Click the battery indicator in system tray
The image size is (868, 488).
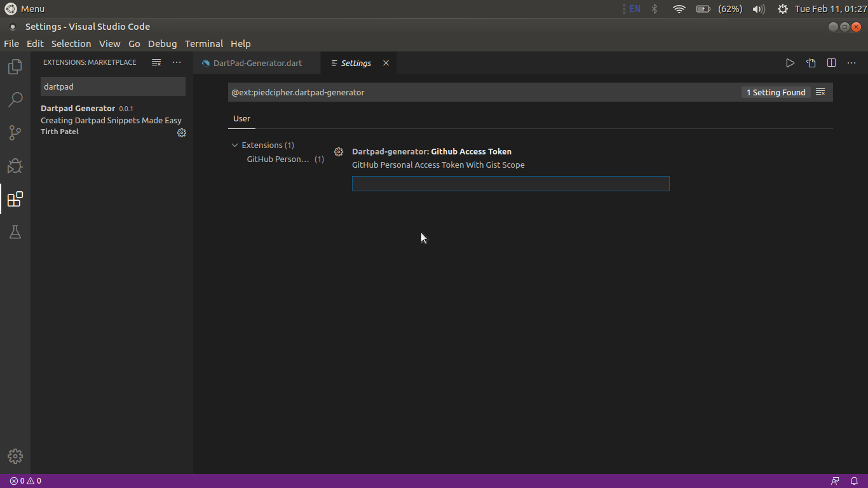click(x=703, y=9)
